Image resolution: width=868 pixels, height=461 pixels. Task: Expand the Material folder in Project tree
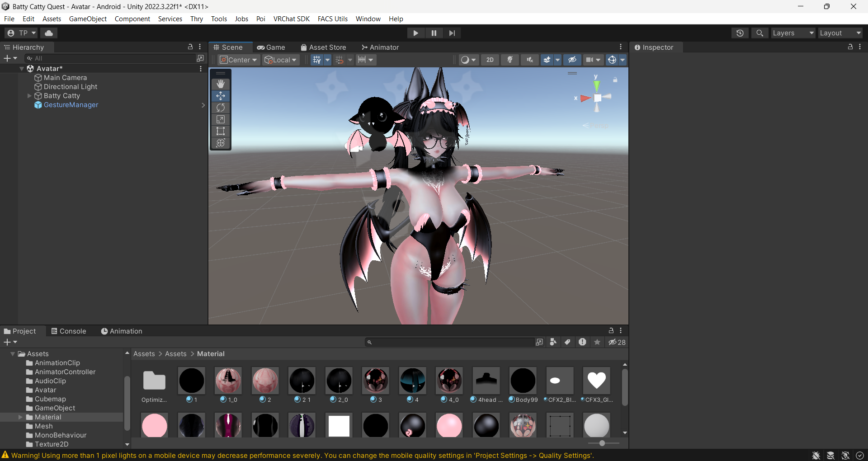(20, 417)
